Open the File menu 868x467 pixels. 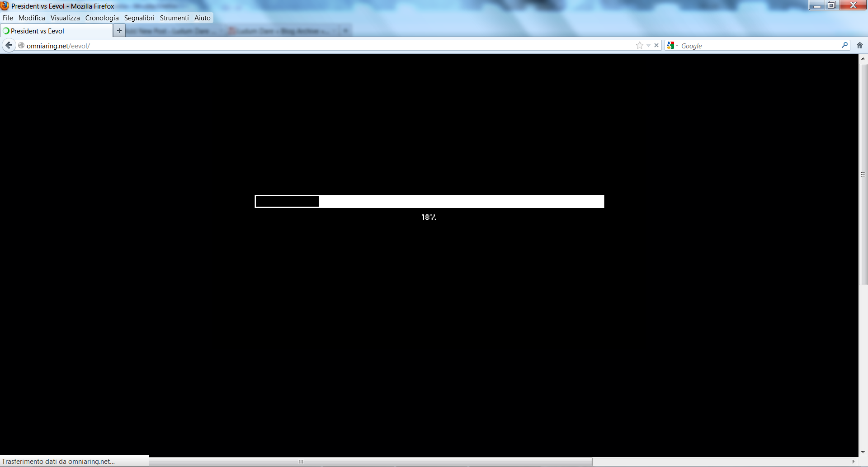[8, 18]
